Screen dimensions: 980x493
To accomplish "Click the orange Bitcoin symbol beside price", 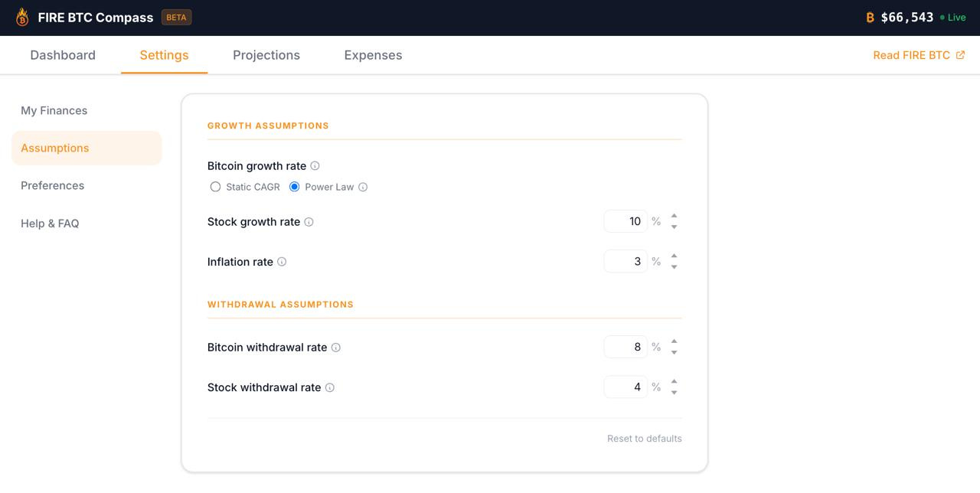I will pos(870,17).
